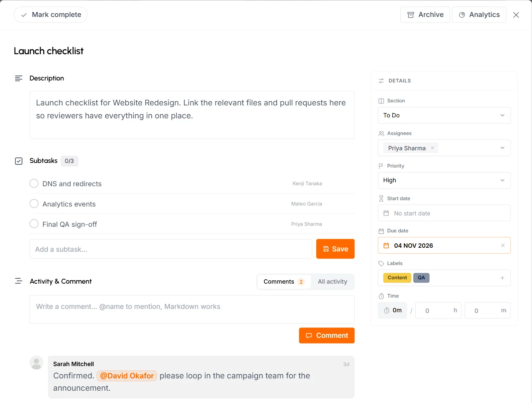Click the Analytics pie chart icon
This screenshot has height=403, width=532.
pos(462,15)
